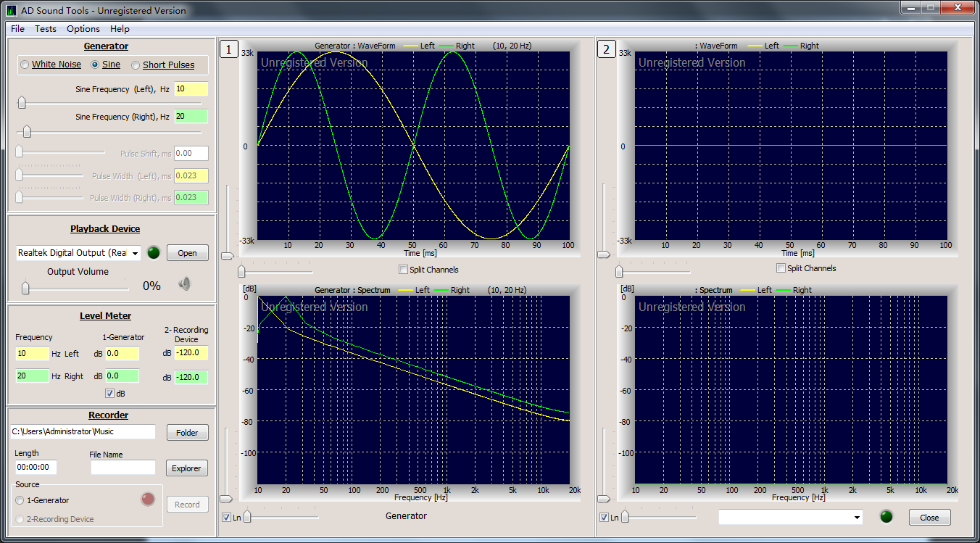The width and height of the screenshot is (980, 543).
Task: Open the File menu
Action: (x=17, y=29)
